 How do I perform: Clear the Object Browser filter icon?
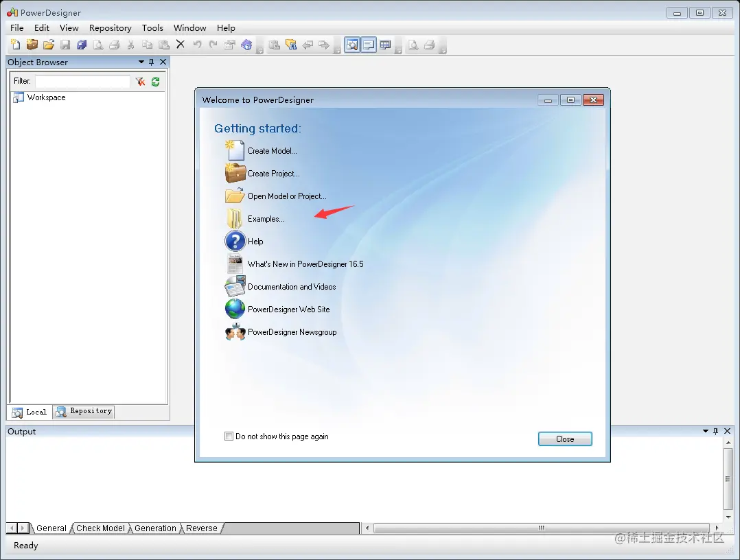140,82
